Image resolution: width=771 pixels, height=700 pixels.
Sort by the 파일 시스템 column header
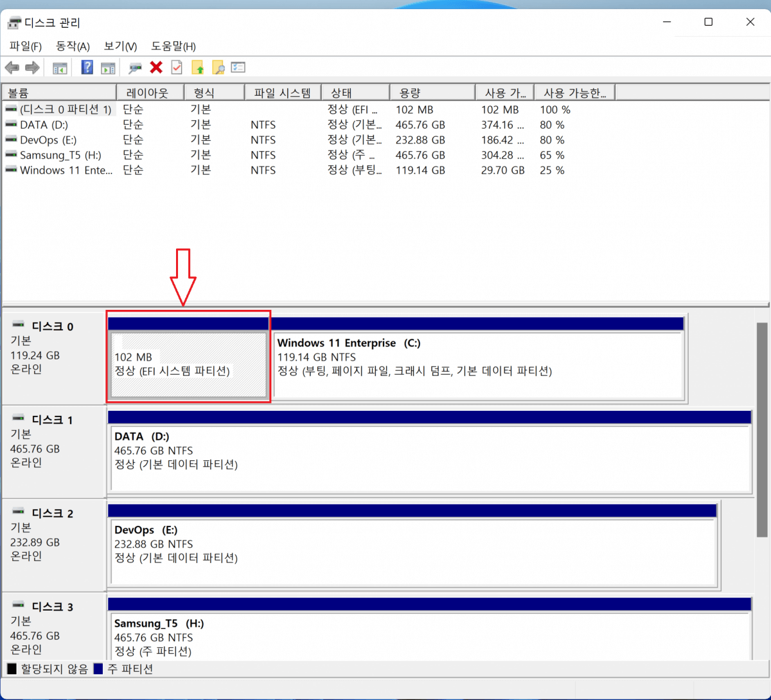pyautogui.click(x=283, y=93)
